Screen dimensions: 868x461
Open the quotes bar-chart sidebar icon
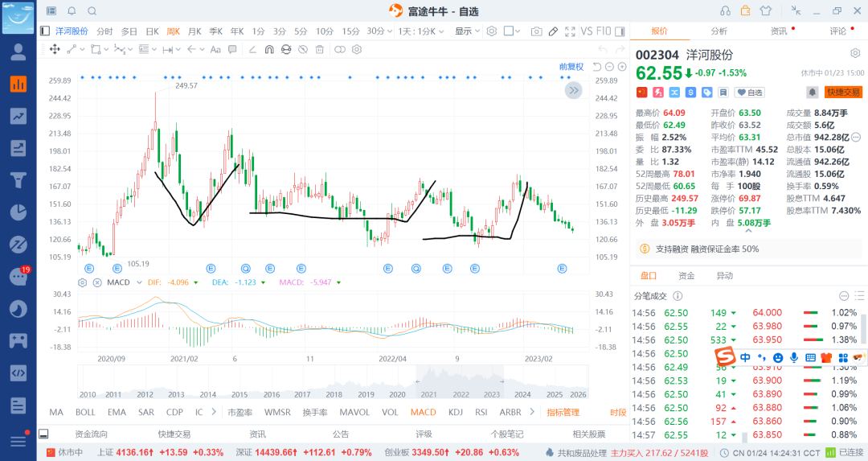pos(18,84)
